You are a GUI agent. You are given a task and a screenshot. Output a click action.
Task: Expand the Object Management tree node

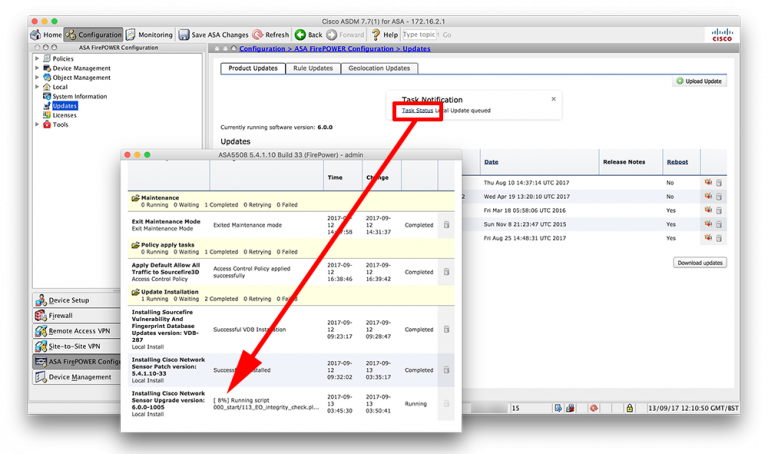[37, 77]
